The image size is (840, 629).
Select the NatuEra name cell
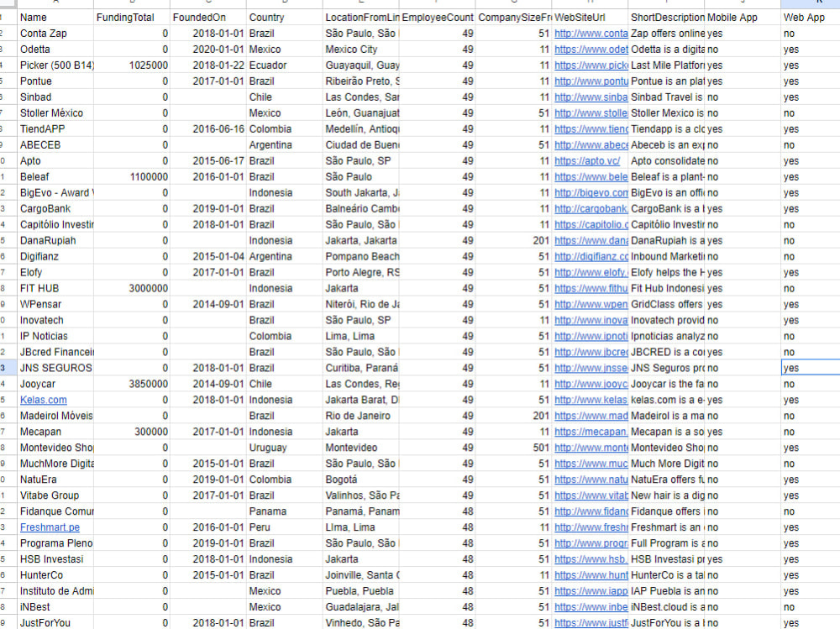coord(55,480)
